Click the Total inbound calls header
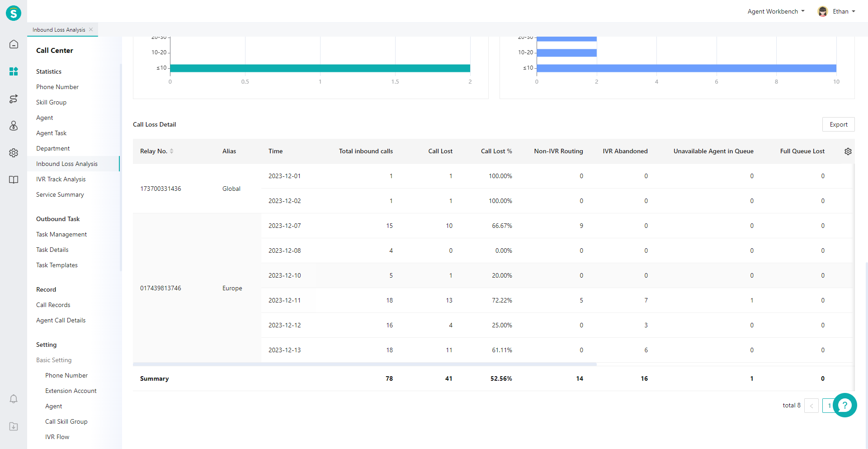This screenshot has width=868, height=449. point(366,151)
